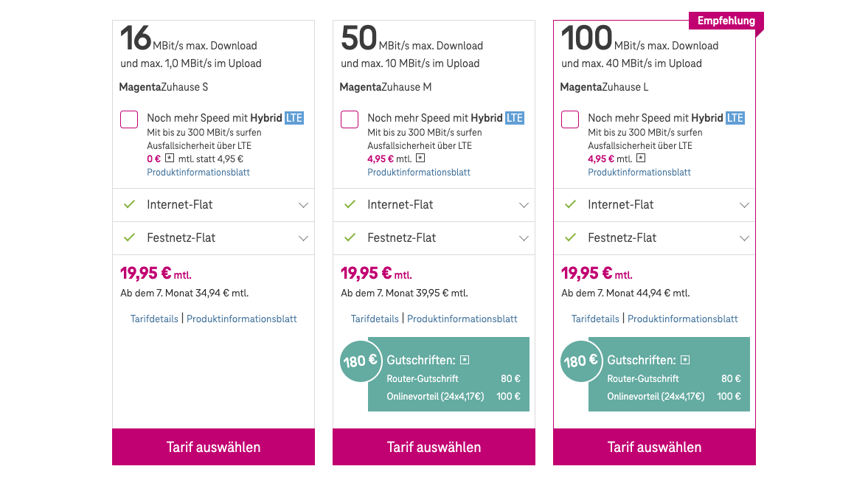Click the Empfehlung ribbon on the 100 MBit/s card
Screen dimensions: 868x483
coord(726,21)
